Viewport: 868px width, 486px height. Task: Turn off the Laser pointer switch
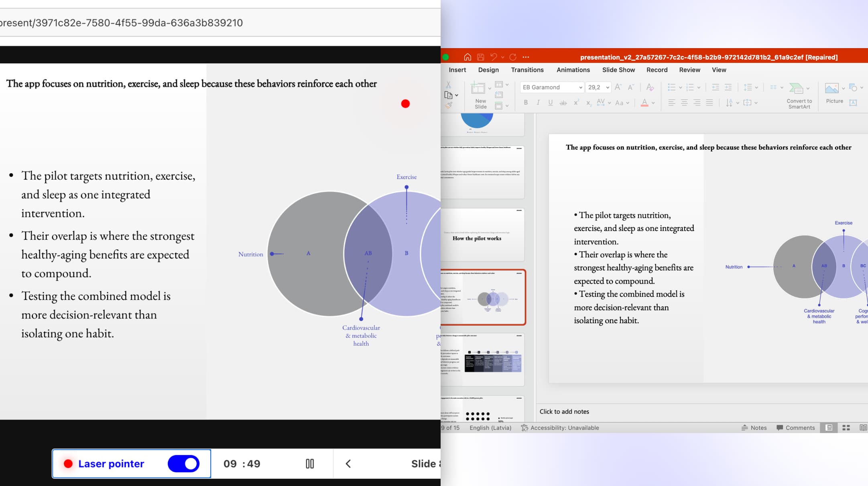(x=183, y=464)
